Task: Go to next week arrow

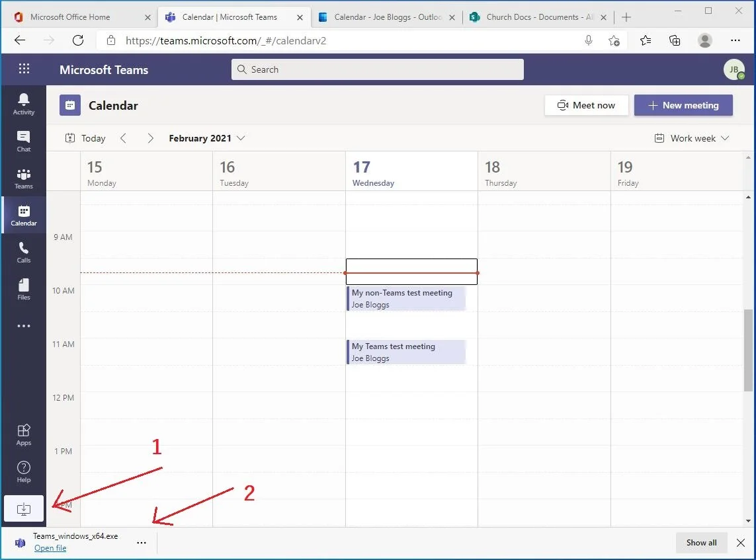Action: [x=150, y=138]
